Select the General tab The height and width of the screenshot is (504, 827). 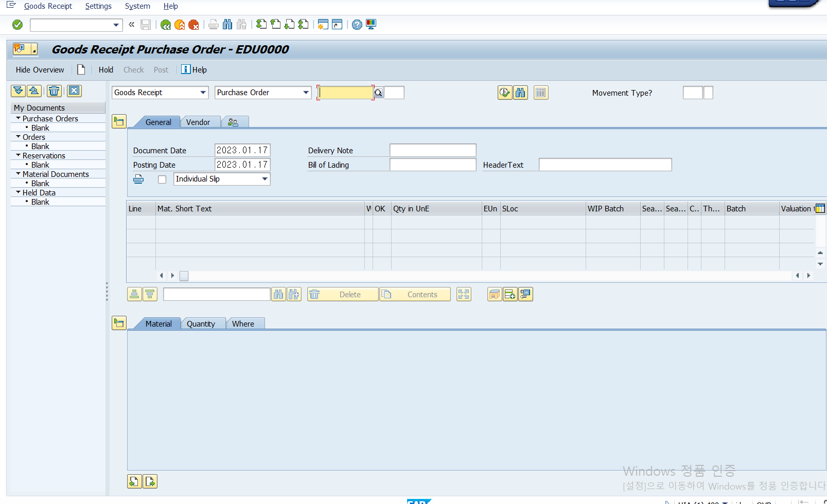(158, 122)
